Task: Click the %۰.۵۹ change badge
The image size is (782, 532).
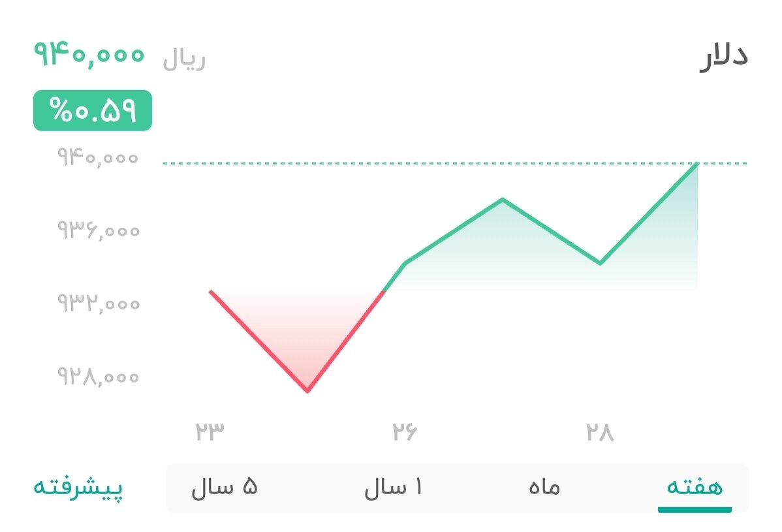Action: tap(91, 111)
